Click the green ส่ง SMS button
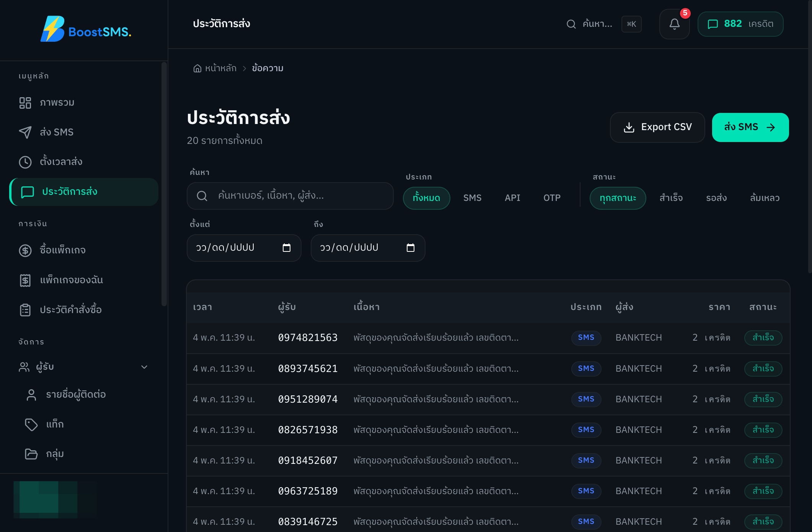The image size is (812, 532). 750,127
